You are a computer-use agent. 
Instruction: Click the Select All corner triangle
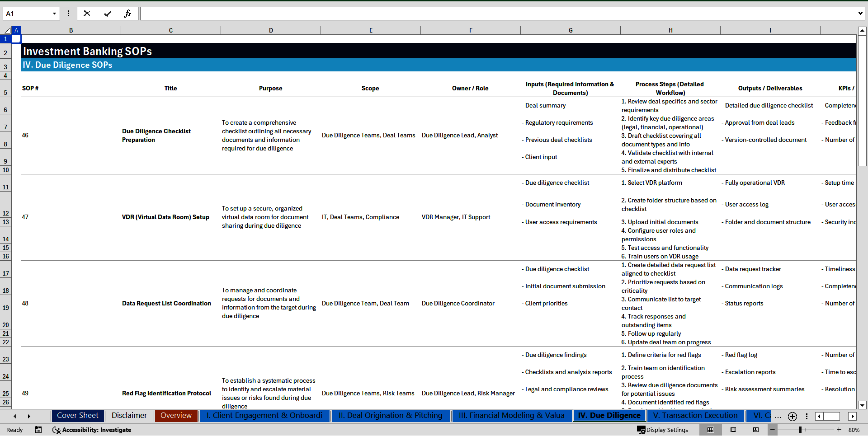pyautogui.click(x=7, y=30)
